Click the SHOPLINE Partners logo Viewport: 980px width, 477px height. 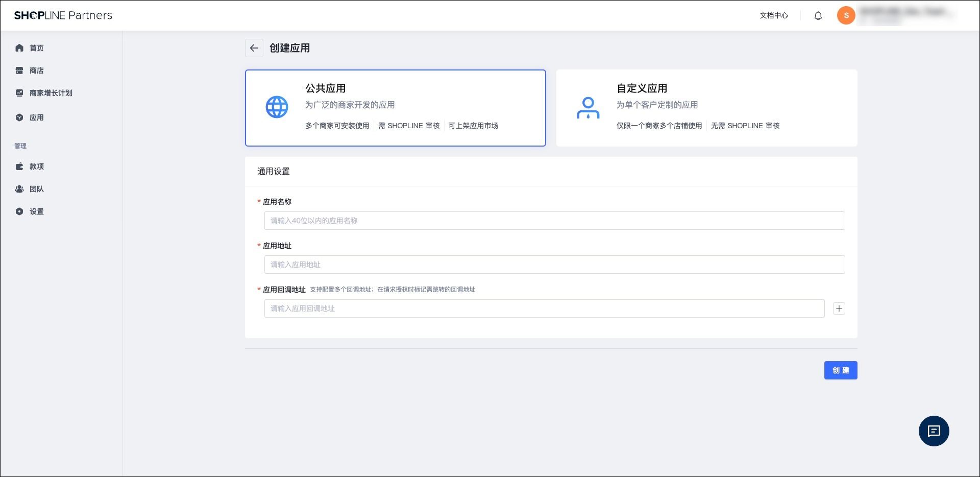63,15
